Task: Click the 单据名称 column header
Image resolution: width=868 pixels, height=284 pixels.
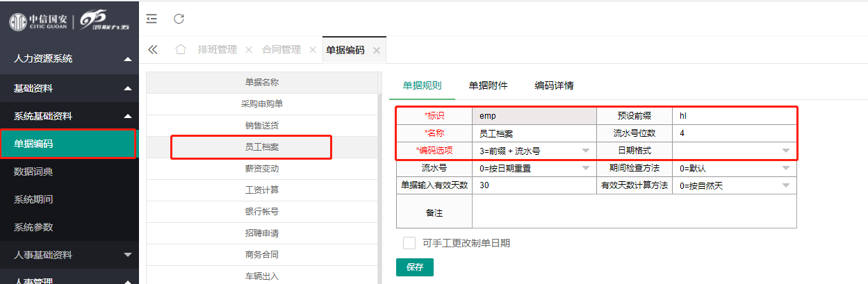Action: (262, 82)
